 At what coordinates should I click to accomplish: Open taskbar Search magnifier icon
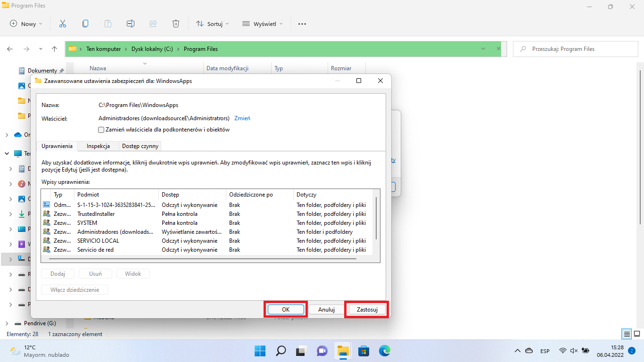[281, 351]
